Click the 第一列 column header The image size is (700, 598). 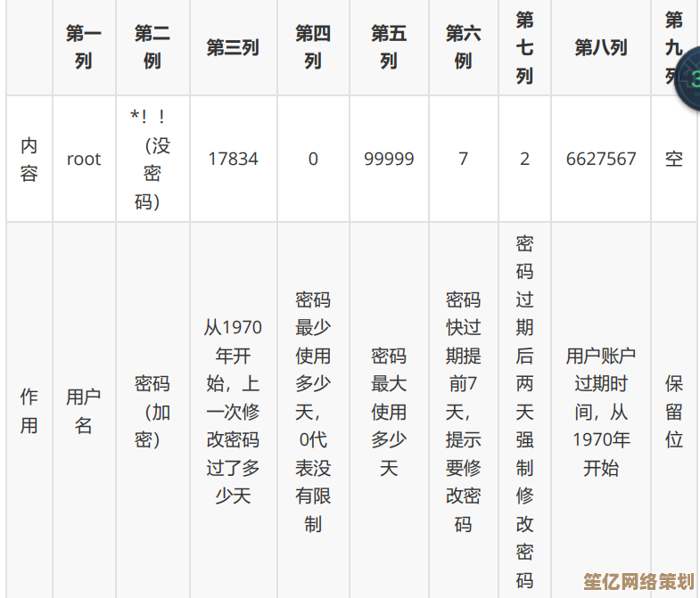click(84, 47)
